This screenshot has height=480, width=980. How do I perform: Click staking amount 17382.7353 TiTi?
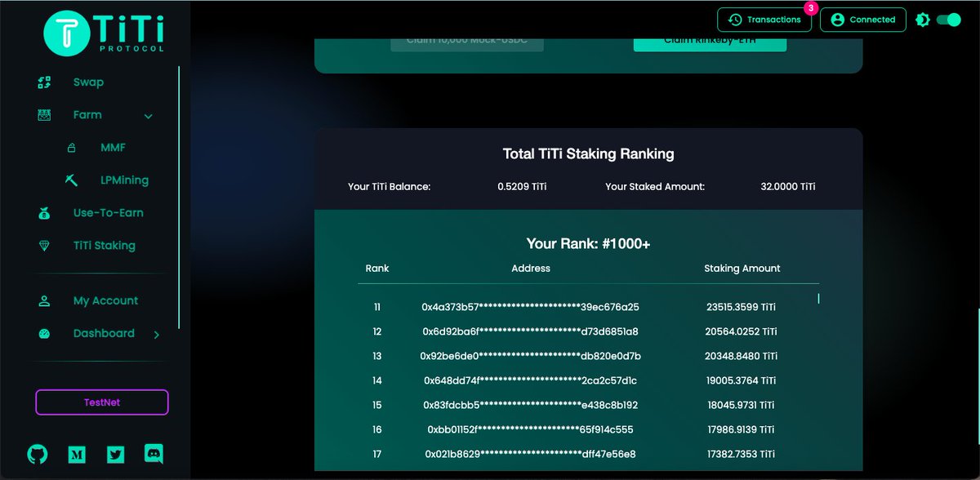742,454
